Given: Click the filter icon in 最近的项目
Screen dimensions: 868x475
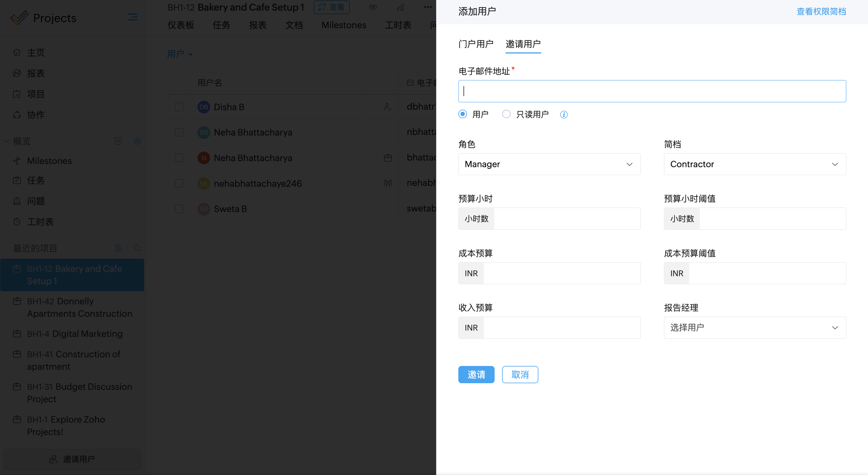Looking at the screenshot, I should tap(118, 248).
